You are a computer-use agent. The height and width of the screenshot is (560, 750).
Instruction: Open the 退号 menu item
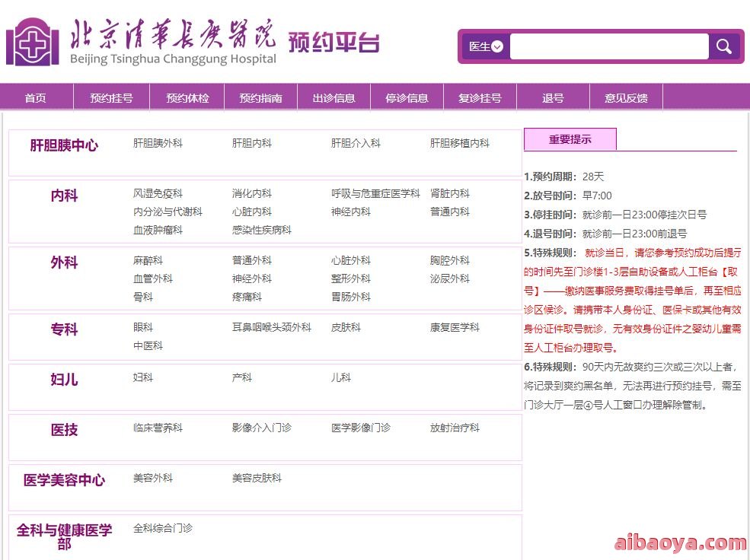coord(553,98)
